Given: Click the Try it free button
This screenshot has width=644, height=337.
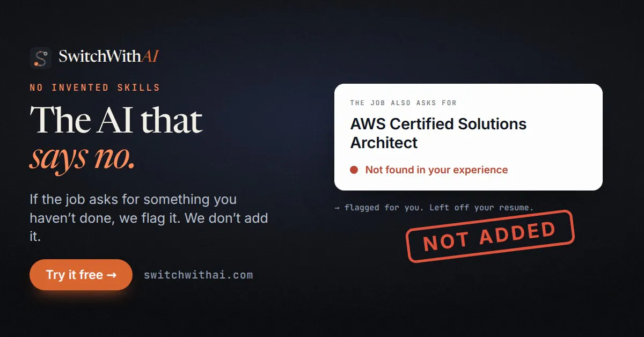Looking at the screenshot, I should (x=81, y=275).
